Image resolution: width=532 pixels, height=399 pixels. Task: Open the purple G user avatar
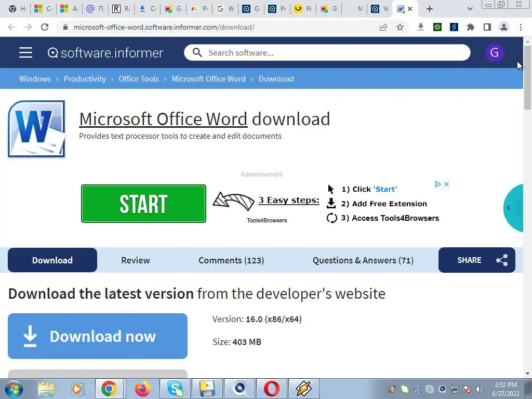pos(494,52)
